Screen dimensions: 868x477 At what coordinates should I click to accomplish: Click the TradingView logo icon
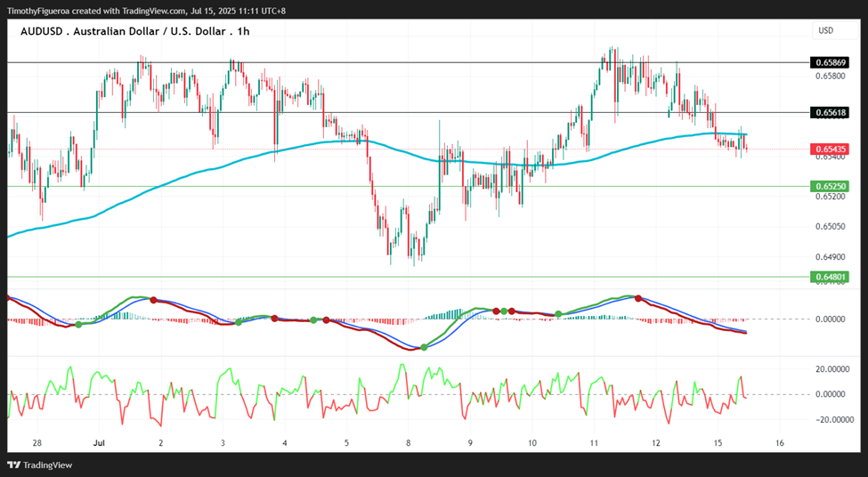[x=14, y=465]
